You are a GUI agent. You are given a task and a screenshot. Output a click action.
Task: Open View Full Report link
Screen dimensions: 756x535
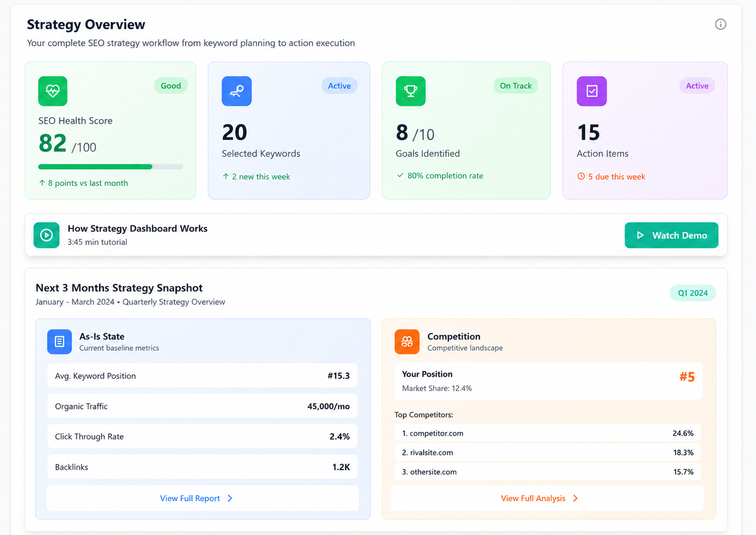[196, 498]
